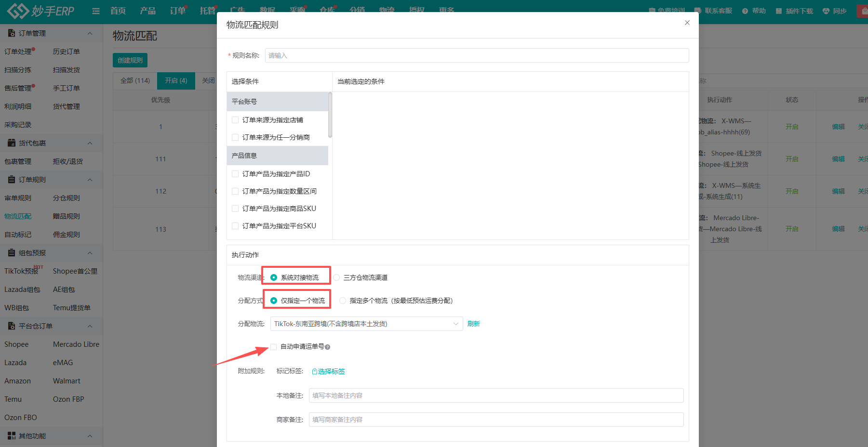This screenshot has width=868, height=447.
Task: Open 产品 in the top navigation
Action: tap(148, 11)
